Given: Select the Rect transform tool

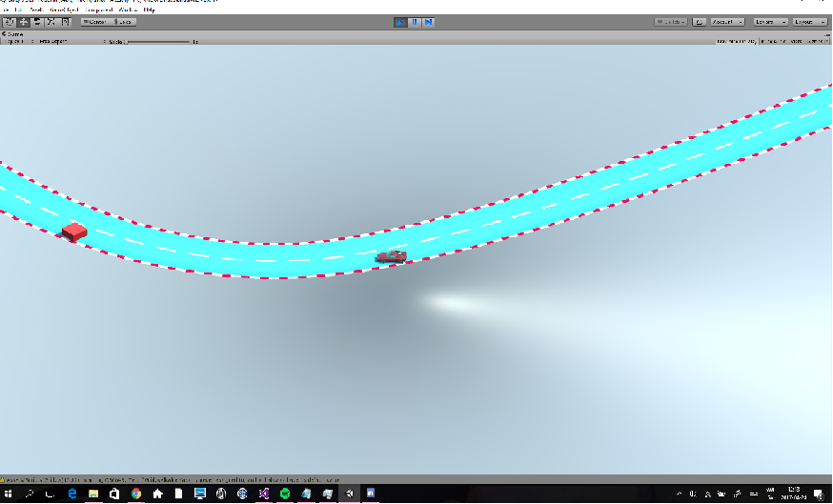Looking at the screenshot, I should tap(66, 21).
